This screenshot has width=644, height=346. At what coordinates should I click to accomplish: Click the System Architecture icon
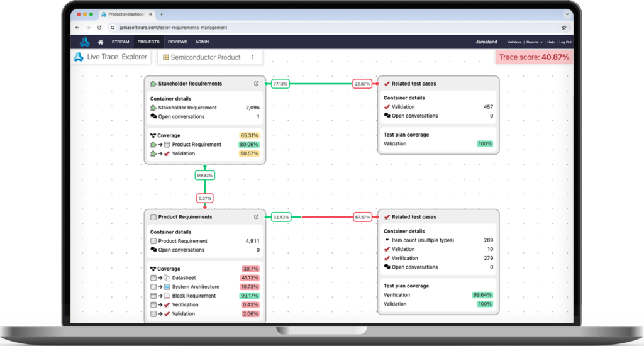[x=167, y=287]
